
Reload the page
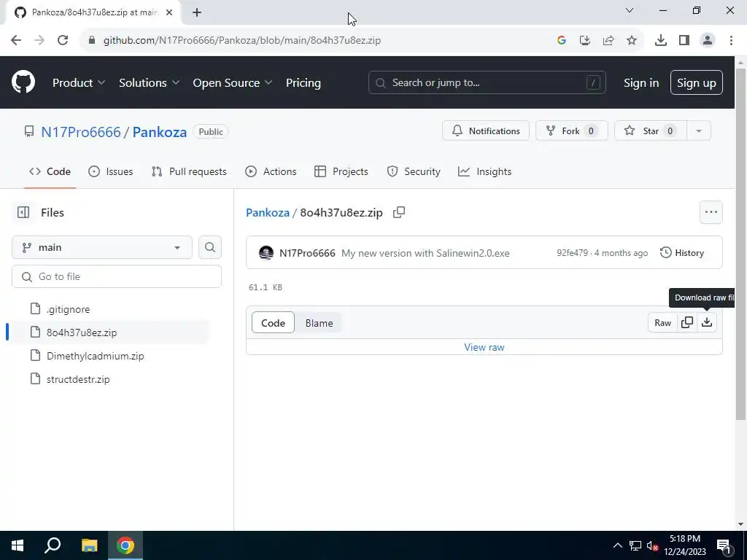coord(63,40)
